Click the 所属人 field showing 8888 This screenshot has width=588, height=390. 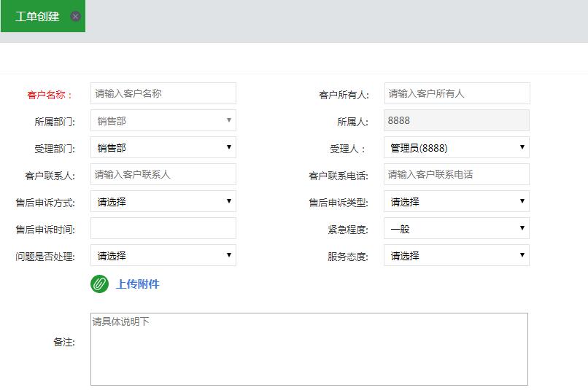pos(457,120)
